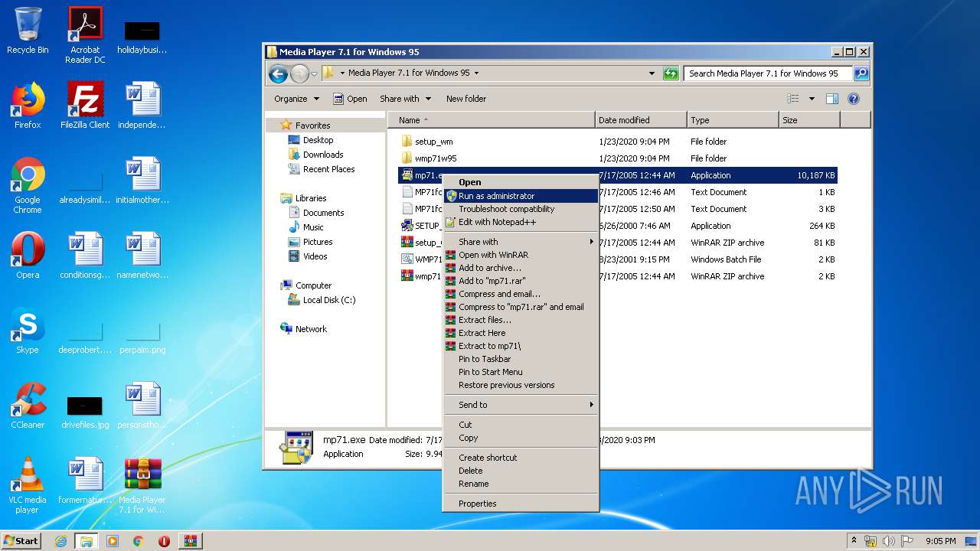Select Troubleshoot compatibility
Viewport: 980px width, 551px height.
(x=521, y=209)
